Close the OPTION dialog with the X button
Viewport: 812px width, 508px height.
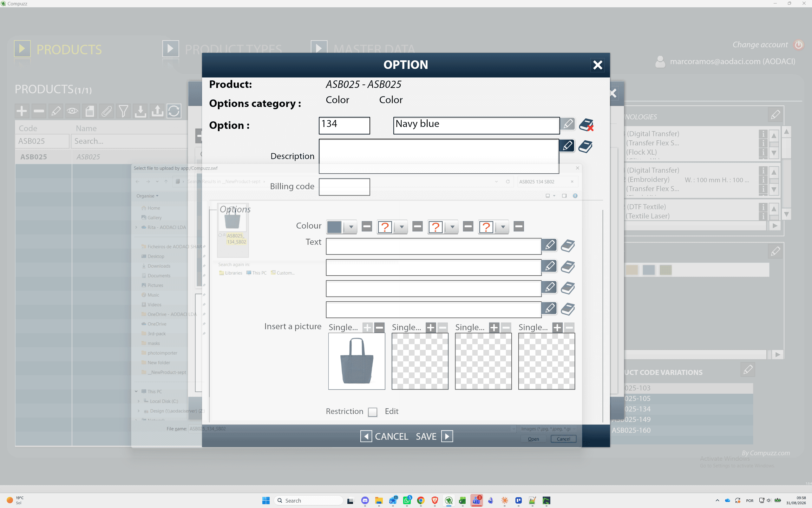click(x=598, y=65)
